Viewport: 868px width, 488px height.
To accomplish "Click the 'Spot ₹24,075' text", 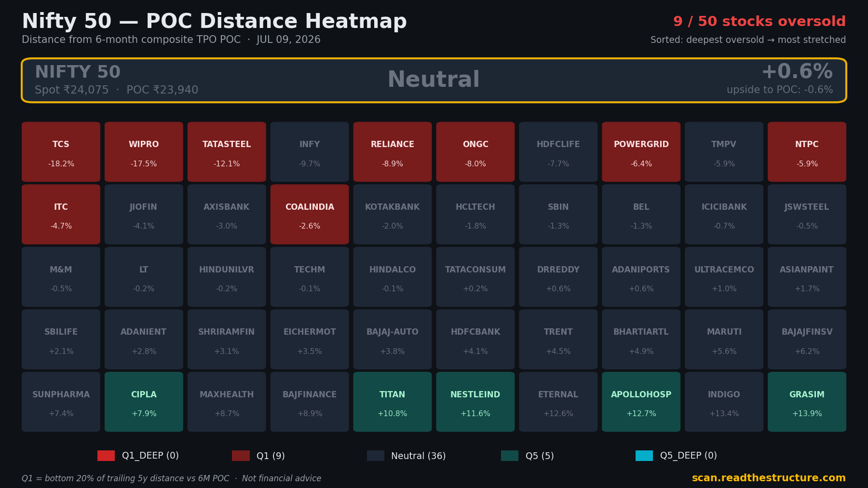I will pyautogui.click(x=72, y=90).
